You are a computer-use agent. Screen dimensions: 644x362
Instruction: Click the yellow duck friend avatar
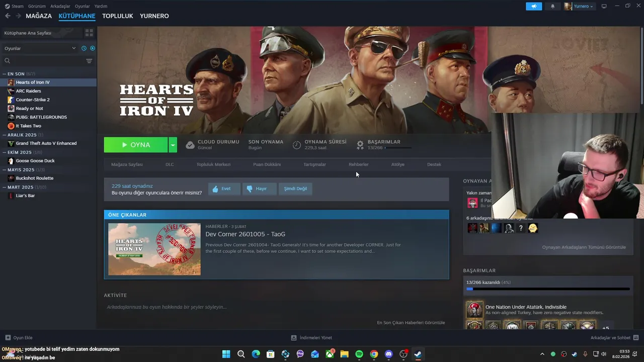tap(533, 228)
